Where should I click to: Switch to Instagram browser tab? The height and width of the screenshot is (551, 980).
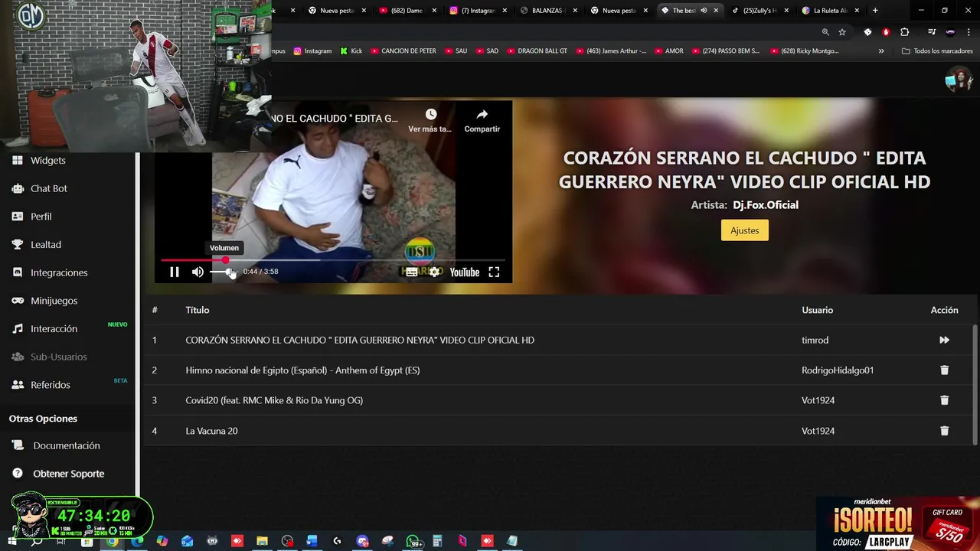tap(477, 11)
